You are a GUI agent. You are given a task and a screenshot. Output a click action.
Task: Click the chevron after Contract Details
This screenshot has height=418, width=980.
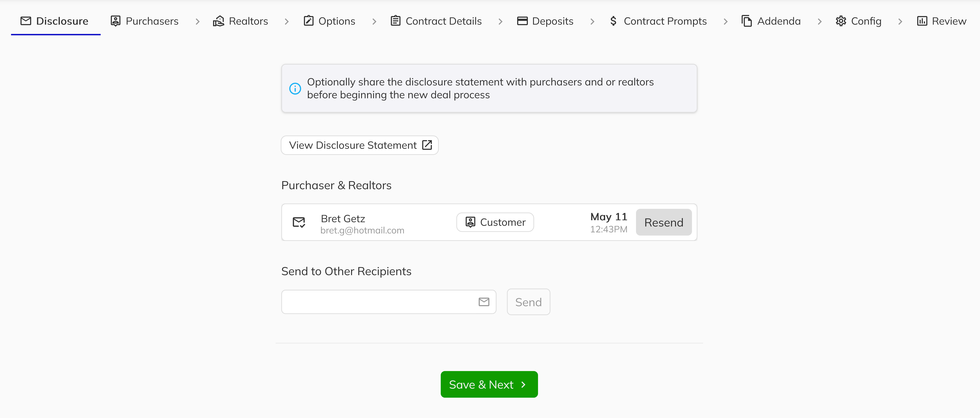501,22
